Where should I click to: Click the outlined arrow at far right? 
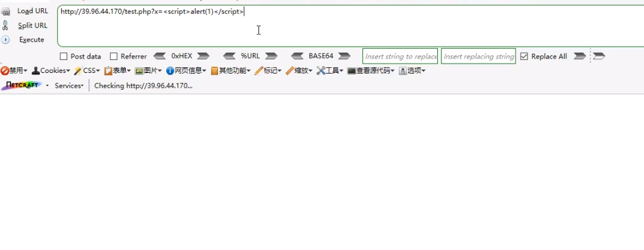click(599, 56)
